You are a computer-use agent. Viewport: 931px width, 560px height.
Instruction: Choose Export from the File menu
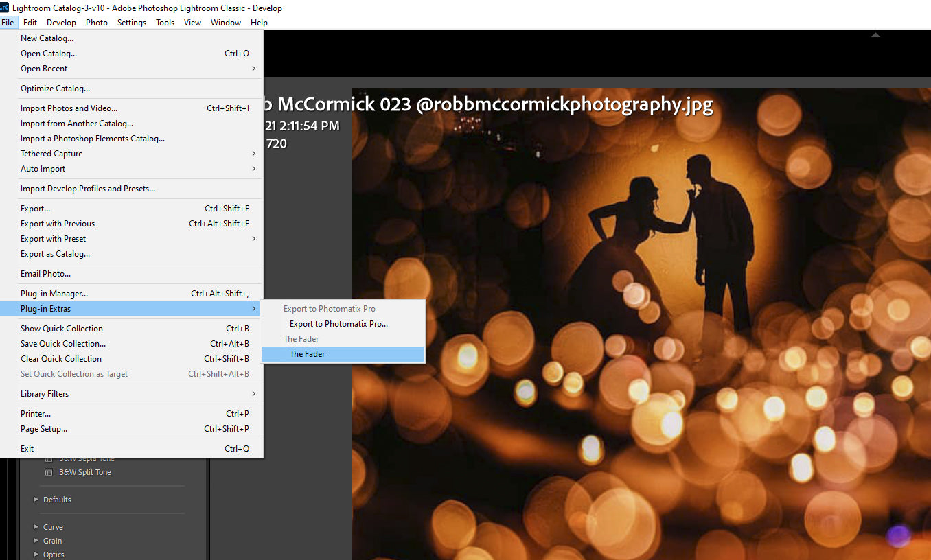pyautogui.click(x=131, y=209)
